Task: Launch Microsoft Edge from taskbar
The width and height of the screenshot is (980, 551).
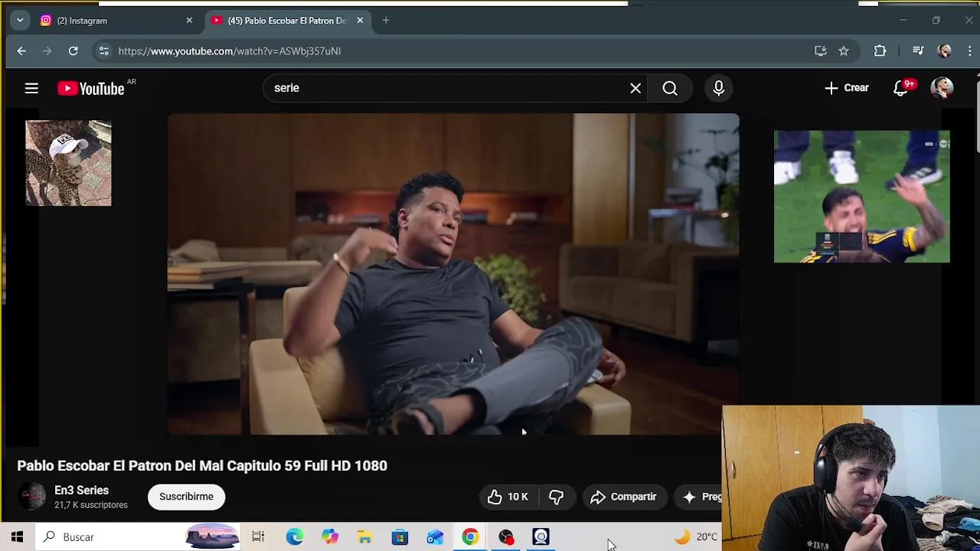Action: [295, 537]
